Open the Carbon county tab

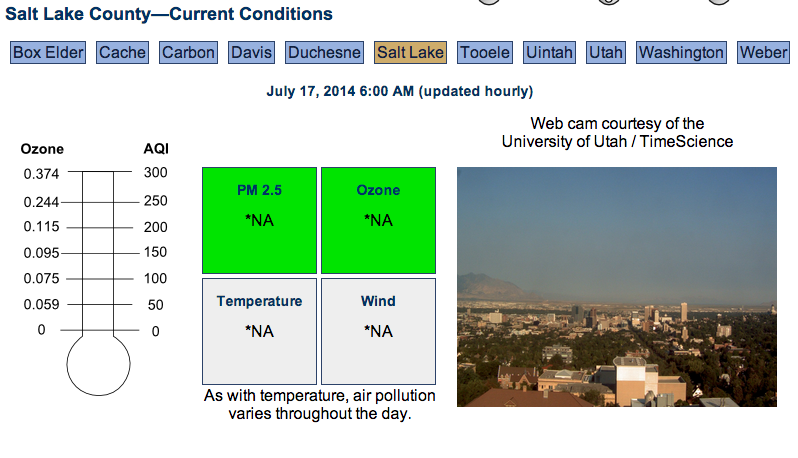(188, 52)
